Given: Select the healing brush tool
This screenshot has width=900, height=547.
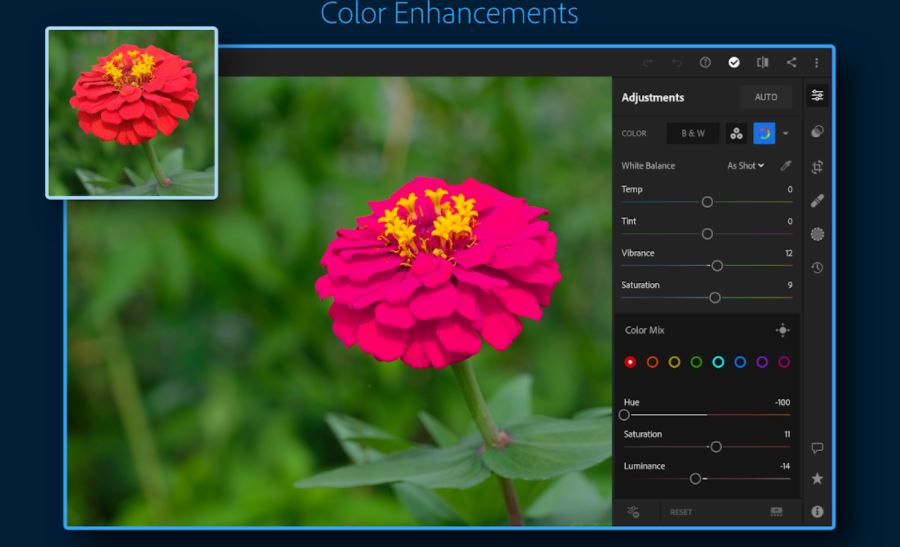Looking at the screenshot, I should [817, 200].
